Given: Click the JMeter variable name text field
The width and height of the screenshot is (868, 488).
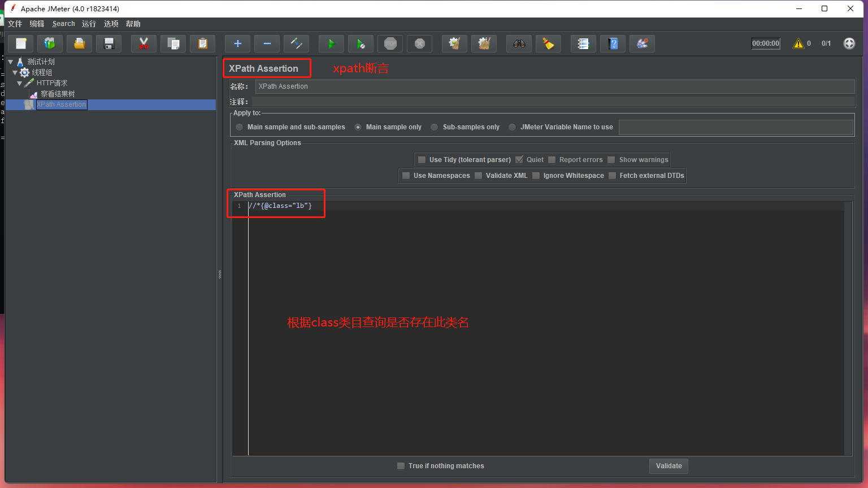Looking at the screenshot, I should tap(736, 127).
